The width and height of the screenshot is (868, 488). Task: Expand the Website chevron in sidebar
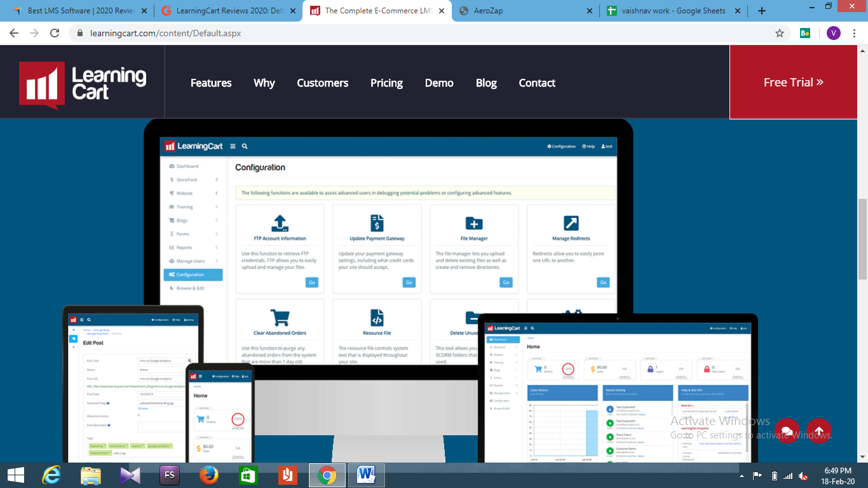(216, 193)
